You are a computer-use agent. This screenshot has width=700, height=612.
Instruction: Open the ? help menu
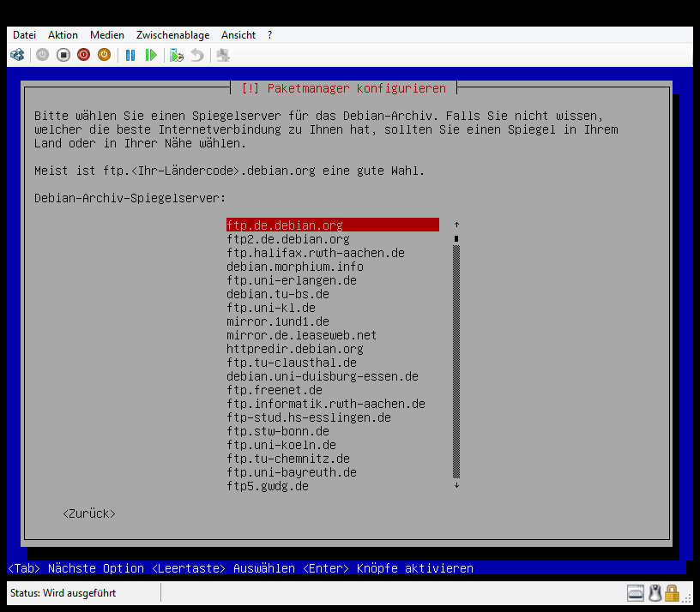[269, 35]
